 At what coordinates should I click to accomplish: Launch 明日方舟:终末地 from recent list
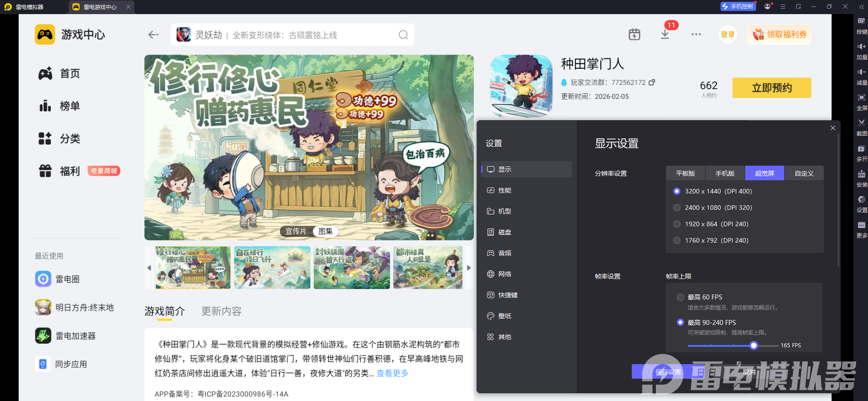(75, 308)
